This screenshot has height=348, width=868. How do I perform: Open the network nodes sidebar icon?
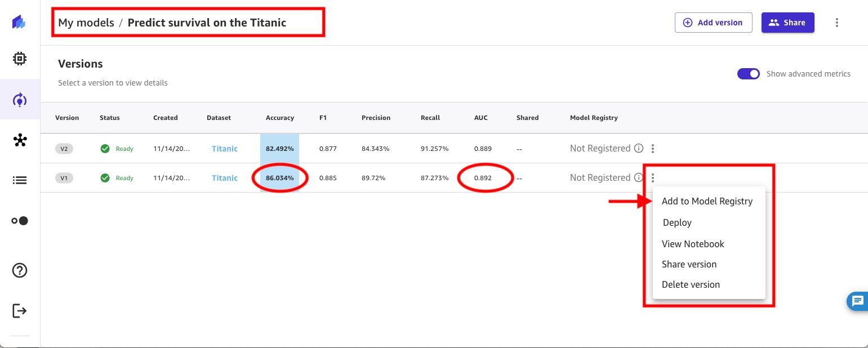[20, 140]
